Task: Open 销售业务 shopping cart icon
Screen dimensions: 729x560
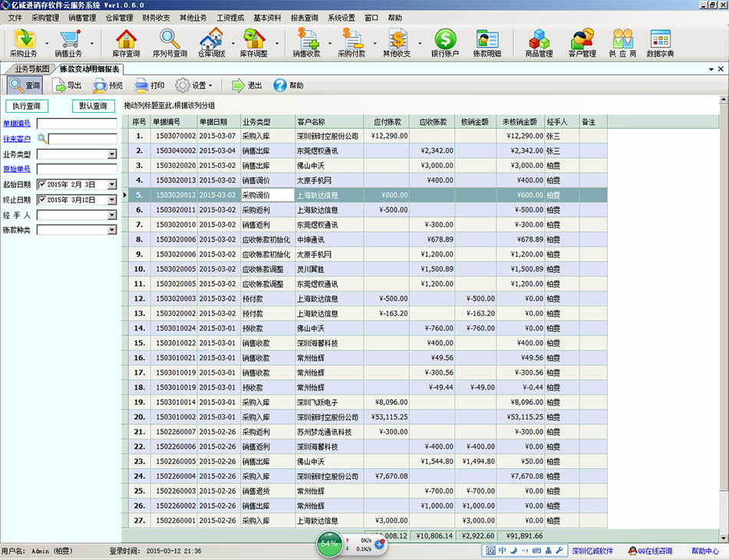Action: [x=69, y=43]
